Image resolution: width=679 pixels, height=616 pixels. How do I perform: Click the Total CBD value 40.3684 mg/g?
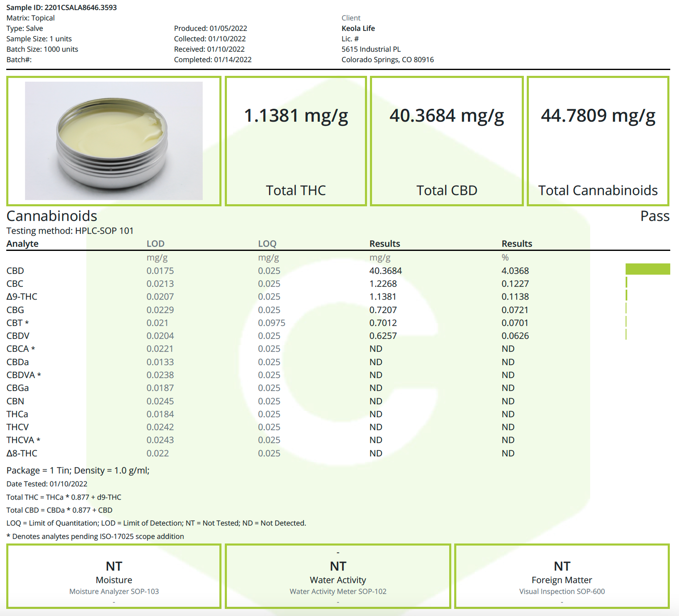[447, 116]
